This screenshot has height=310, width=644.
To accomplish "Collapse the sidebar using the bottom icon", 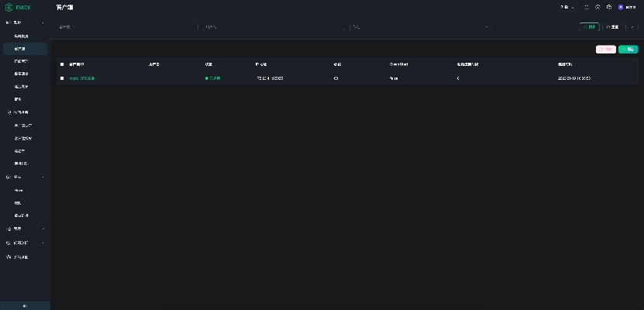I will click(25, 305).
